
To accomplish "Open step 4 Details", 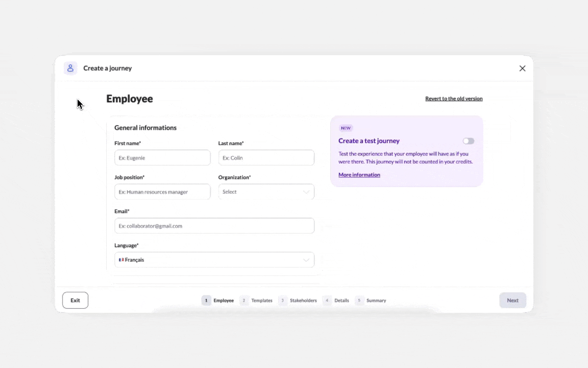I will click(x=336, y=301).
